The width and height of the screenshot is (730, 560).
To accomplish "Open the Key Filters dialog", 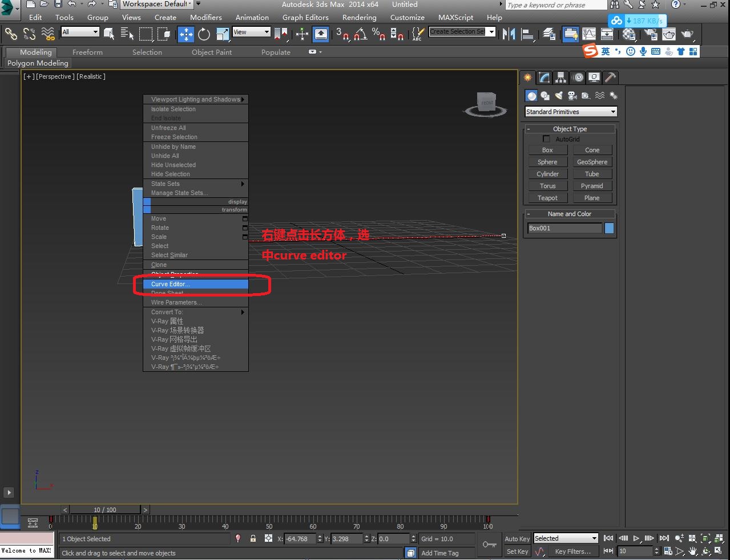I will click(572, 551).
